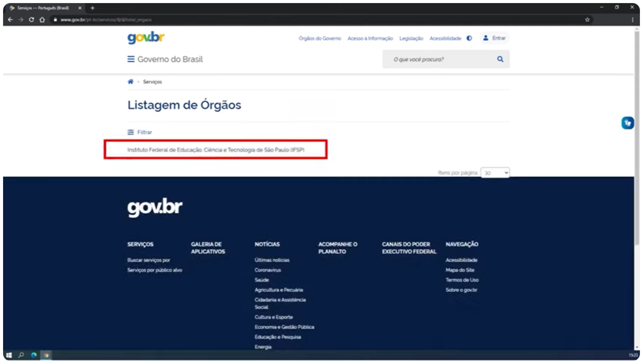This screenshot has width=643, height=364.
Task: Open the VLibras accessibility widget
Action: tap(627, 123)
